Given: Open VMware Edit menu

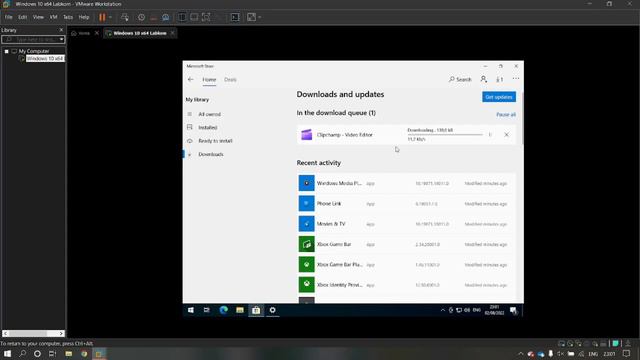Looking at the screenshot, I should pos(22,17).
